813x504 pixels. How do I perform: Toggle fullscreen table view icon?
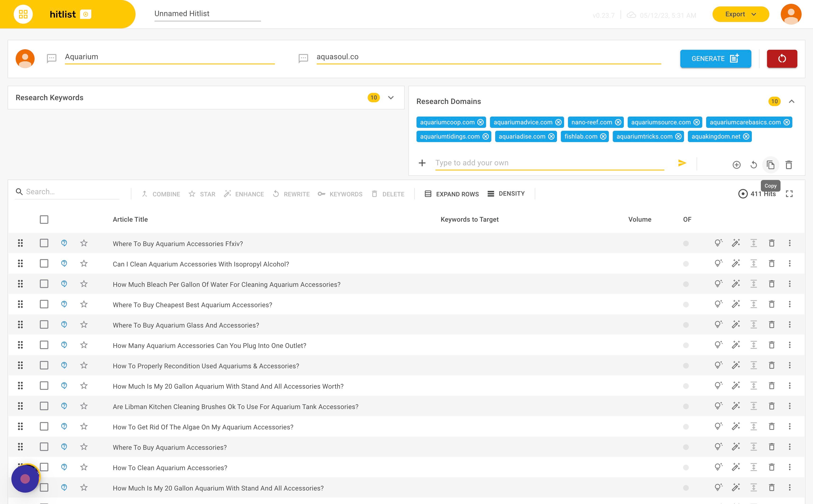pyautogui.click(x=789, y=194)
